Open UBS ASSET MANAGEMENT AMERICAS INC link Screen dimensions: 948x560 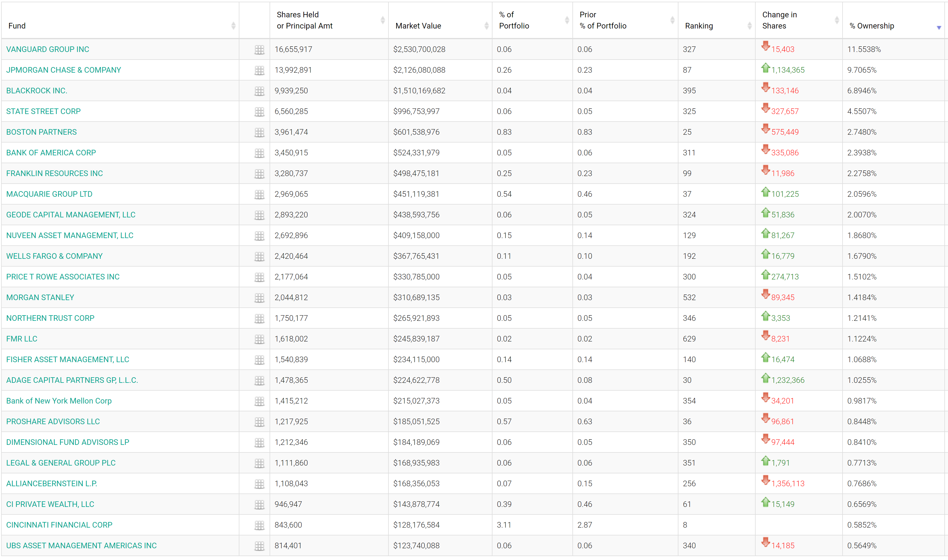point(81,546)
